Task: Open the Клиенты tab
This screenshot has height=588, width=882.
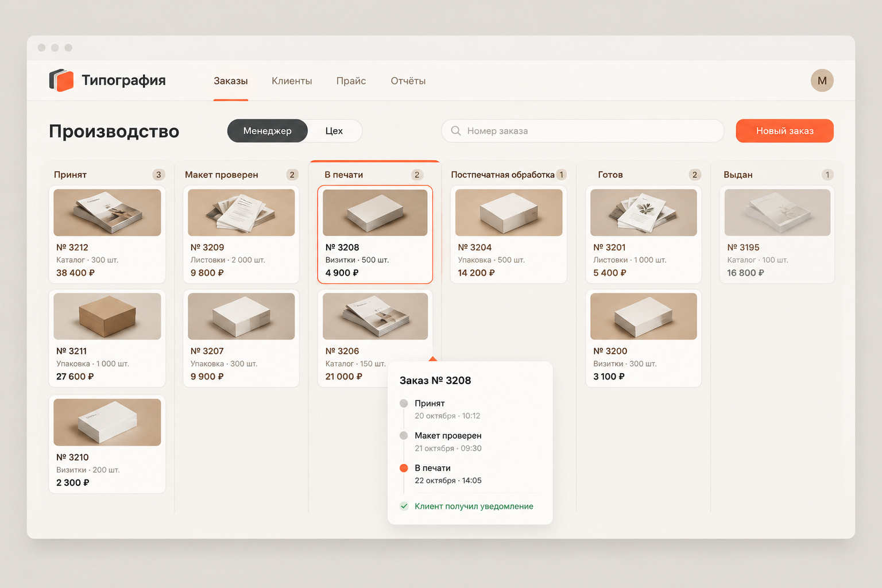Action: click(292, 81)
